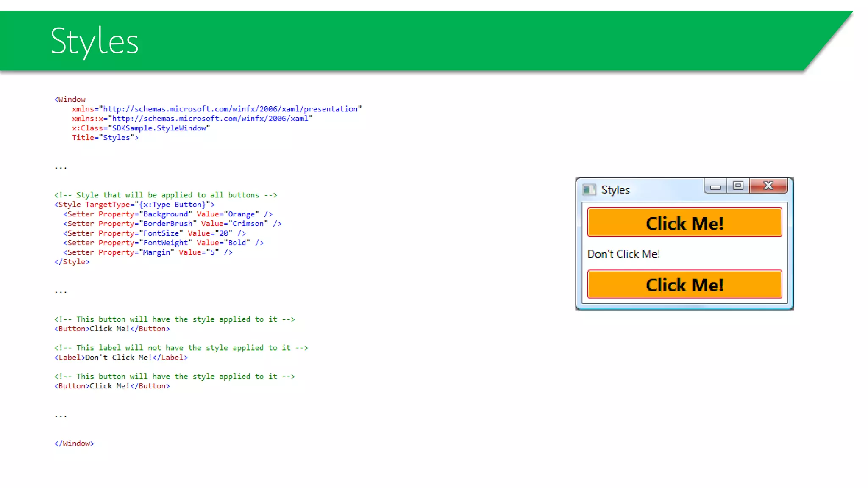Screen dimensions: 868x488
Task: Click the Title="Styles" attribute line
Action: pyautogui.click(x=105, y=138)
